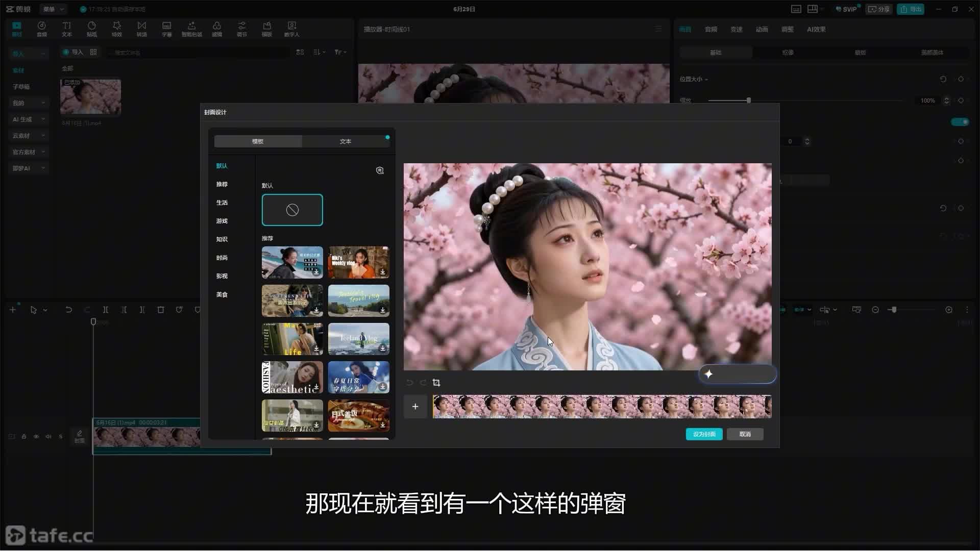Image resolution: width=980 pixels, height=551 pixels.
Task: Open the 转场 transitions tool
Action: pyautogui.click(x=142, y=29)
